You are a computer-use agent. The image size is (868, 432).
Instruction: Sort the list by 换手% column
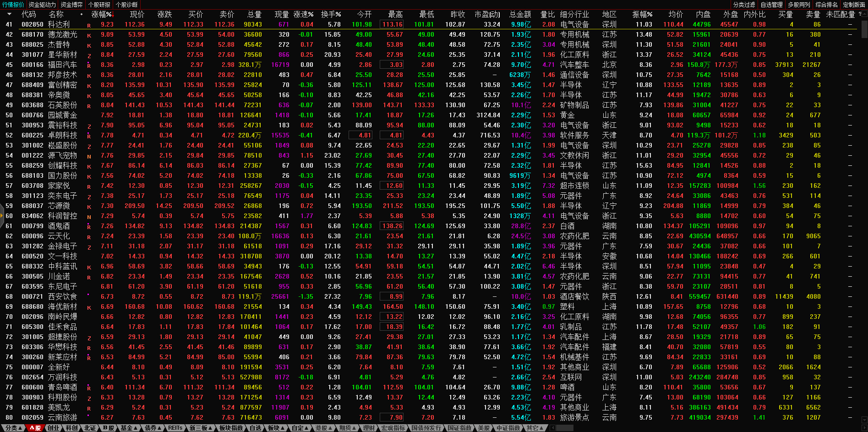[331, 14]
